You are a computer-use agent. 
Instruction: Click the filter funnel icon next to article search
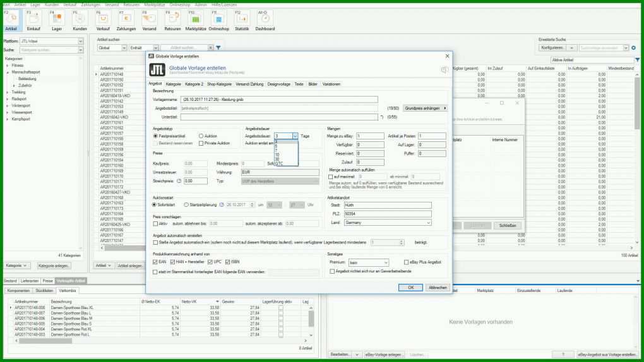coord(218,48)
